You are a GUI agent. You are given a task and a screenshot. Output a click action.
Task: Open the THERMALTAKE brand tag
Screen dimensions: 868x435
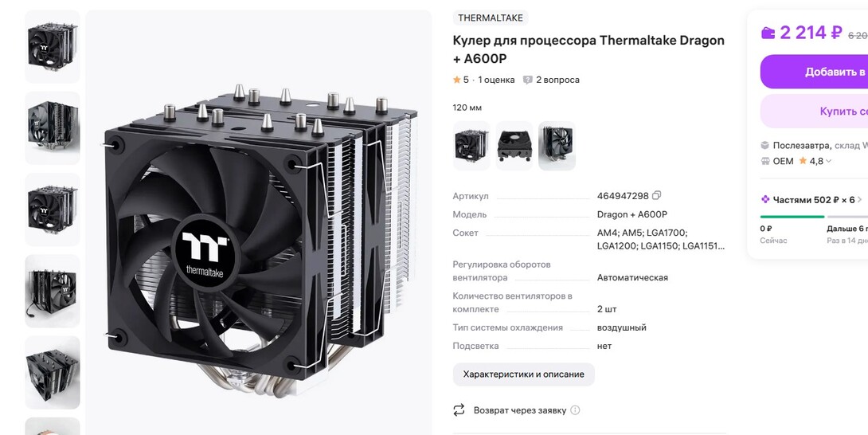[491, 18]
